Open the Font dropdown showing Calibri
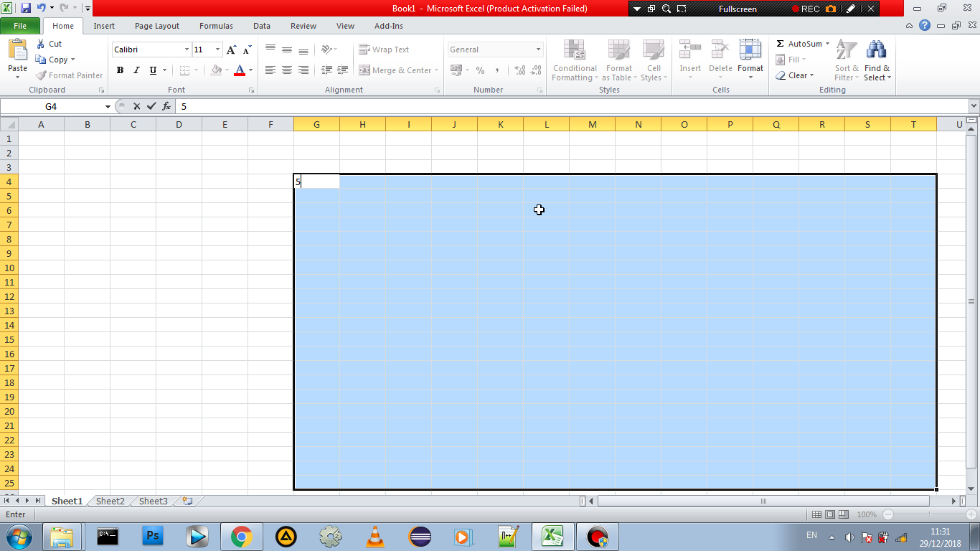The width and height of the screenshot is (980, 551). 185,49
